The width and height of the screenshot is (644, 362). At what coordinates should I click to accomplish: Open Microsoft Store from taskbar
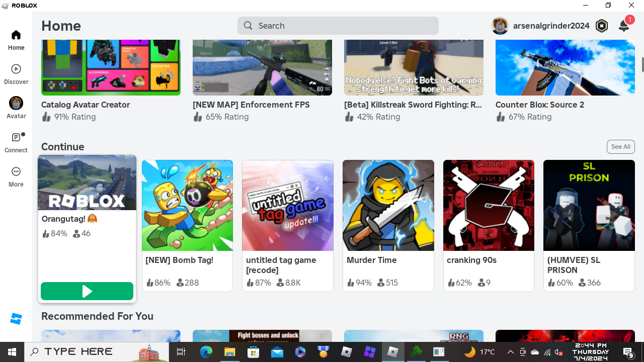coord(253,352)
